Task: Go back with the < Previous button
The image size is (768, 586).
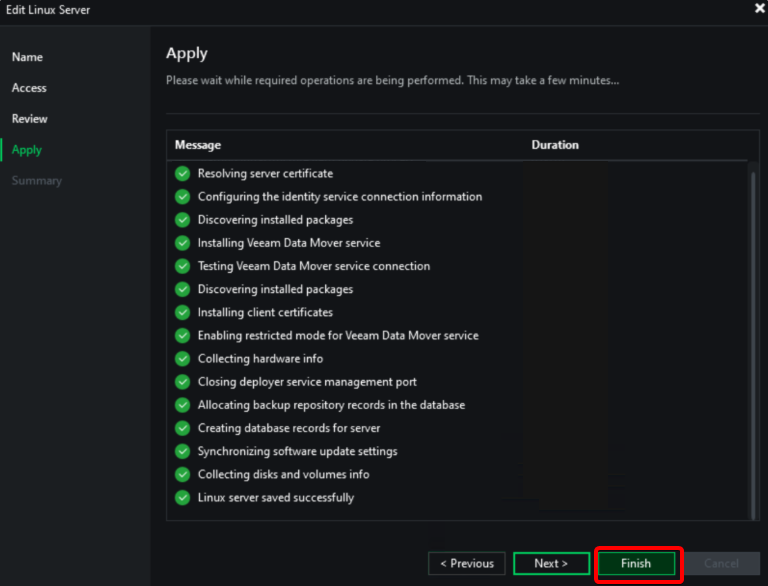Action: pyautogui.click(x=466, y=564)
